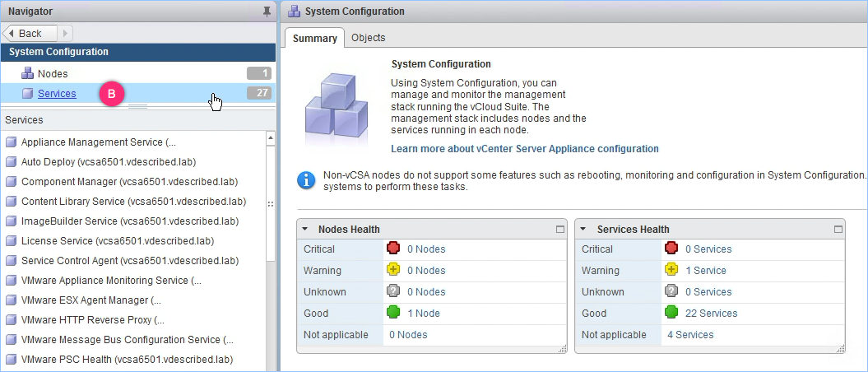This screenshot has width=868, height=372.
Task: Maximize the Nodes Health panel
Action: click(560, 229)
